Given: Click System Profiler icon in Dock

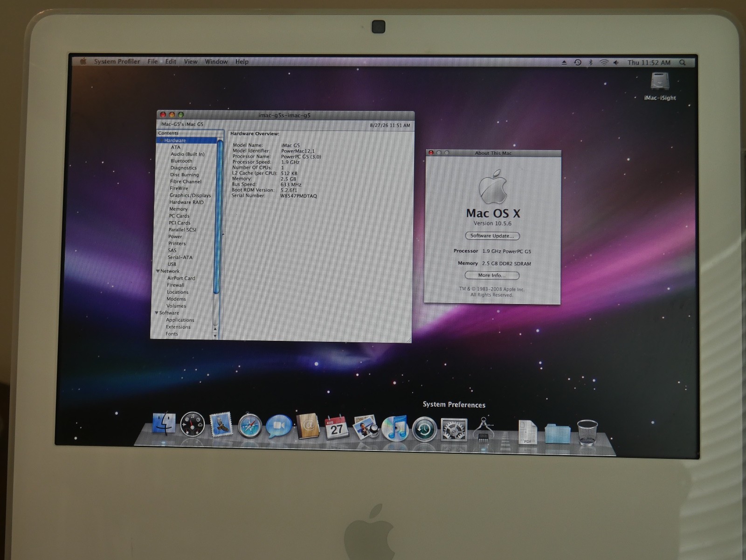Looking at the screenshot, I should 483,429.
